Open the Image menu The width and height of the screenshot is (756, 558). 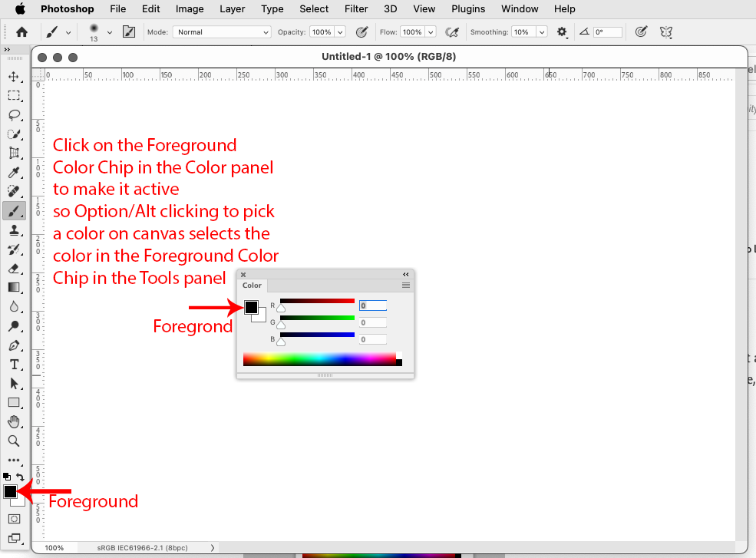click(x=190, y=8)
